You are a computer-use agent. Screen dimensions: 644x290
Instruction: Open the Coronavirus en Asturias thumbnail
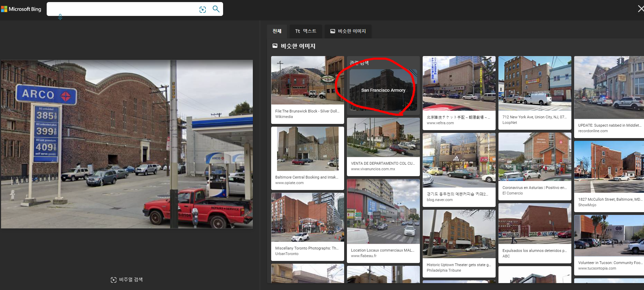pos(535,157)
